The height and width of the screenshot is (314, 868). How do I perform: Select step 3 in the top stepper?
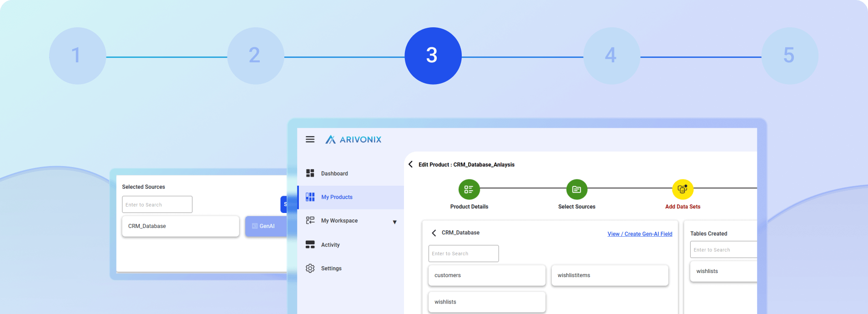coord(433,56)
